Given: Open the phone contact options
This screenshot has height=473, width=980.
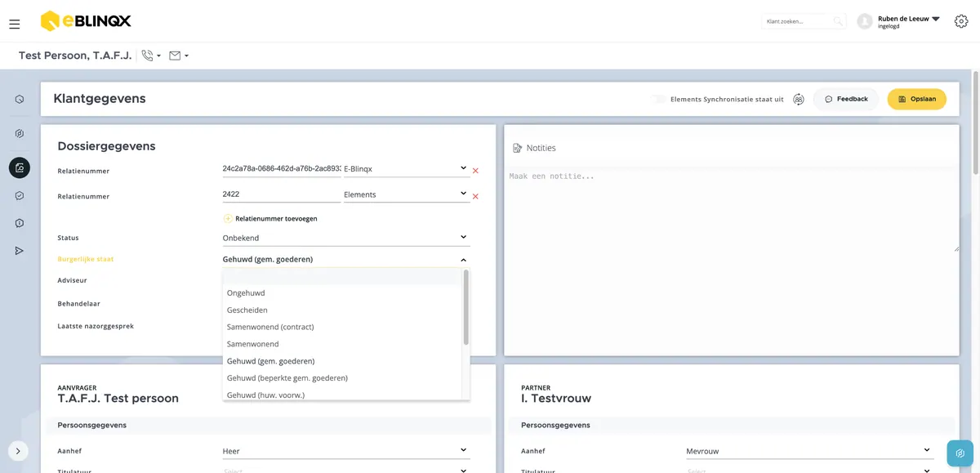Looking at the screenshot, I should coord(151,56).
